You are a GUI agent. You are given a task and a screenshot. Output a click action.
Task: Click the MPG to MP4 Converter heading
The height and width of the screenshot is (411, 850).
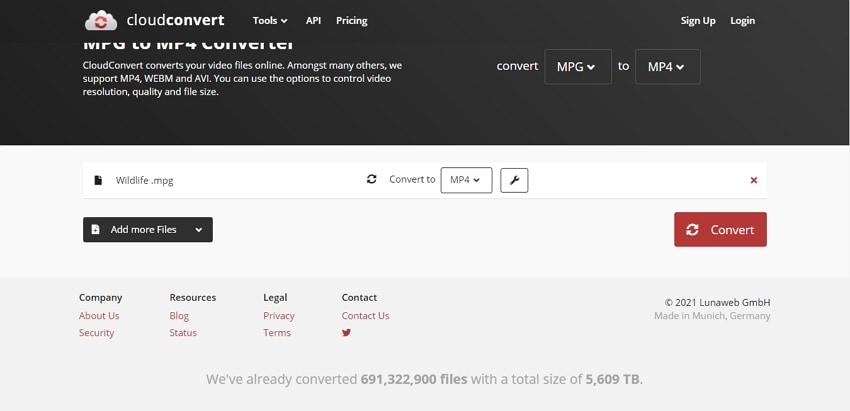pyautogui.click(x=189, y=44)
